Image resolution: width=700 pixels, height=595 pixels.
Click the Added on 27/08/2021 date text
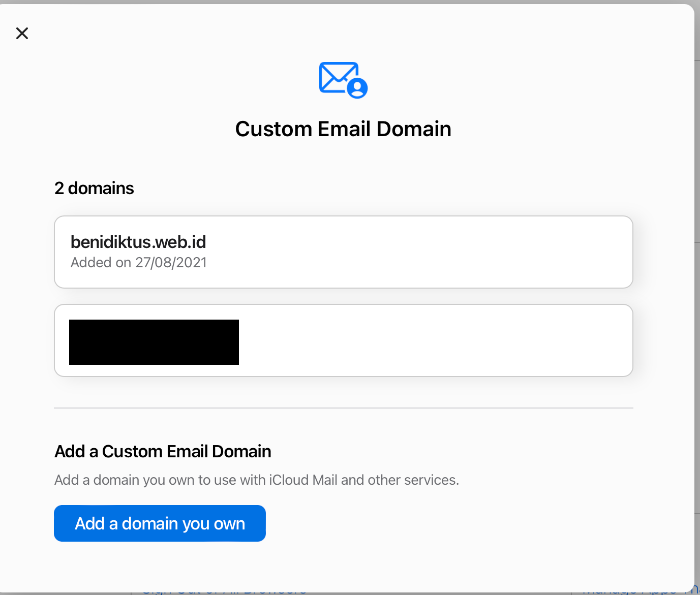139,263
